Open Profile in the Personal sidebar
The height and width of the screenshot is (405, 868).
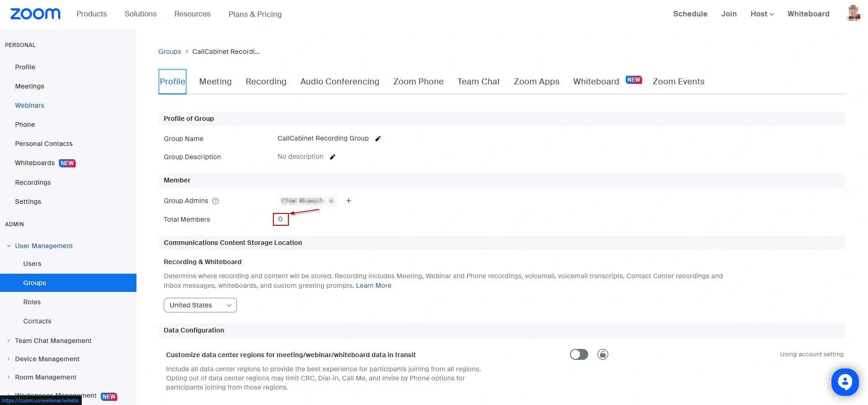point(25,67)
